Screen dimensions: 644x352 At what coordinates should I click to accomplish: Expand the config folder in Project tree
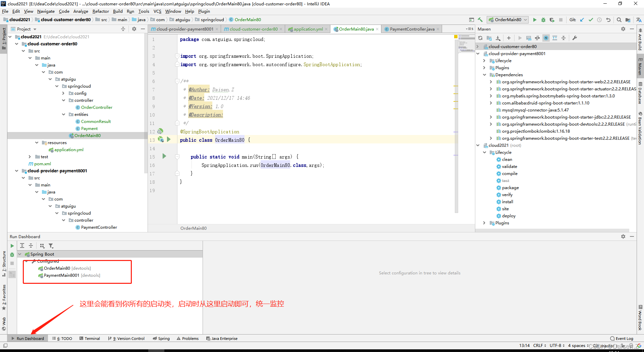coord(63,93)
